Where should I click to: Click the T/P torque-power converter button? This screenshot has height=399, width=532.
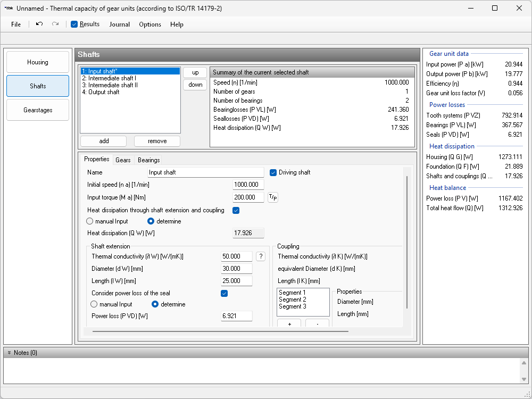click(x=272, y=197)
